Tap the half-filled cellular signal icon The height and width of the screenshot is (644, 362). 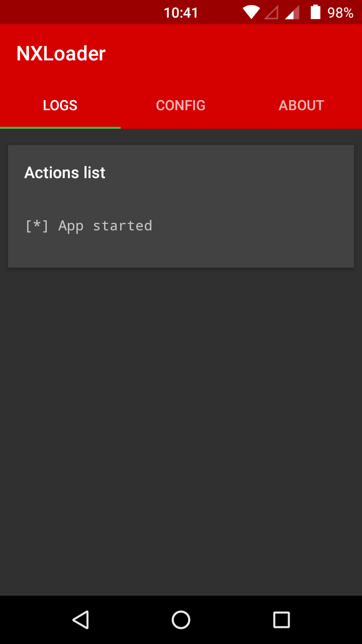292,12
